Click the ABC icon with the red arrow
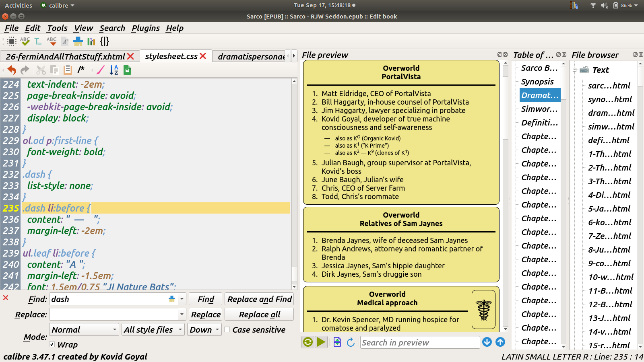 click(x=52, y=41)
